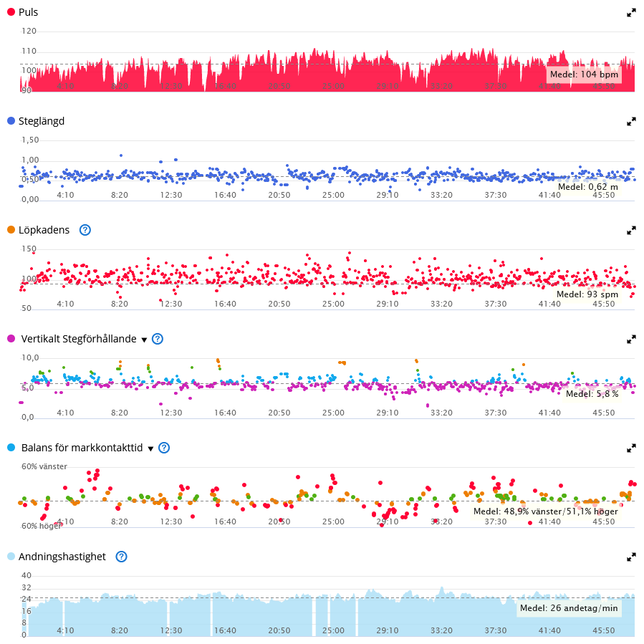Click the 25:00 tick on Puls chart
The image size is (644, 644).
(x=333, y=86)
